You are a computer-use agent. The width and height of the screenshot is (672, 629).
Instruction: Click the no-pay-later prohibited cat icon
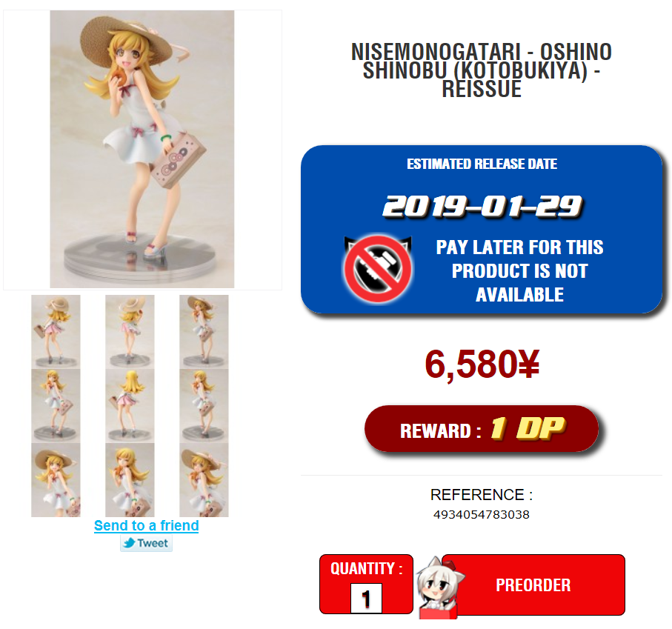tap(378, 269)
